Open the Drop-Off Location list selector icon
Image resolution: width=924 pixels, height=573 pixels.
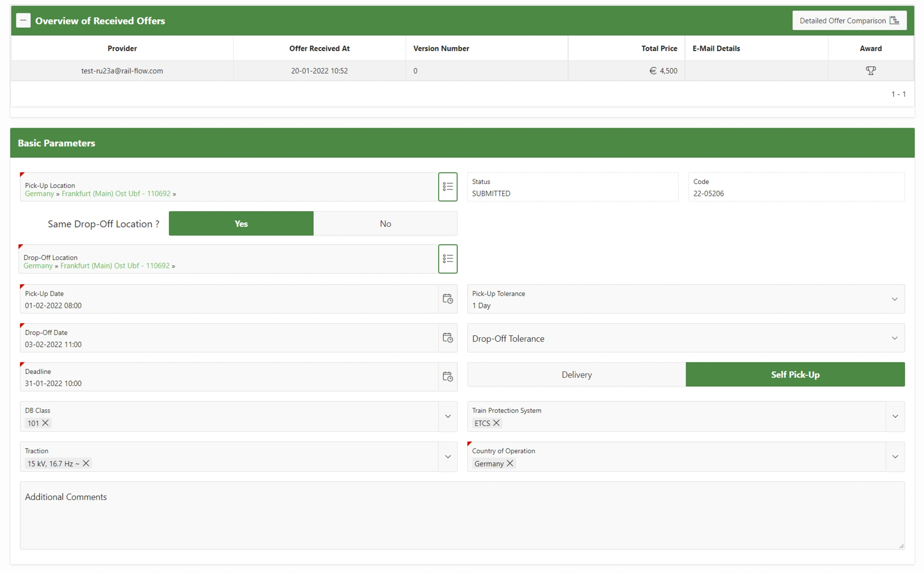click(447, 259)
